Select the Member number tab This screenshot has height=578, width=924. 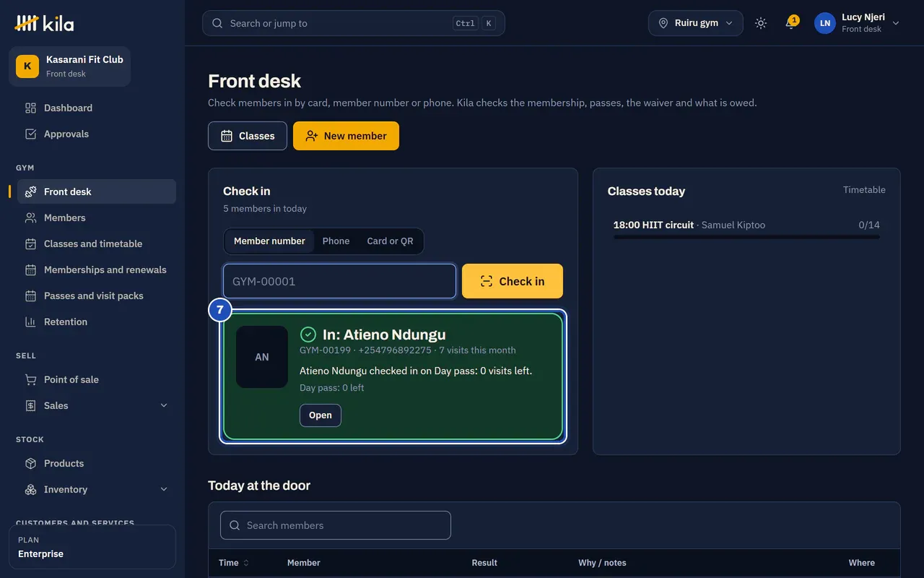coord(269,241)
